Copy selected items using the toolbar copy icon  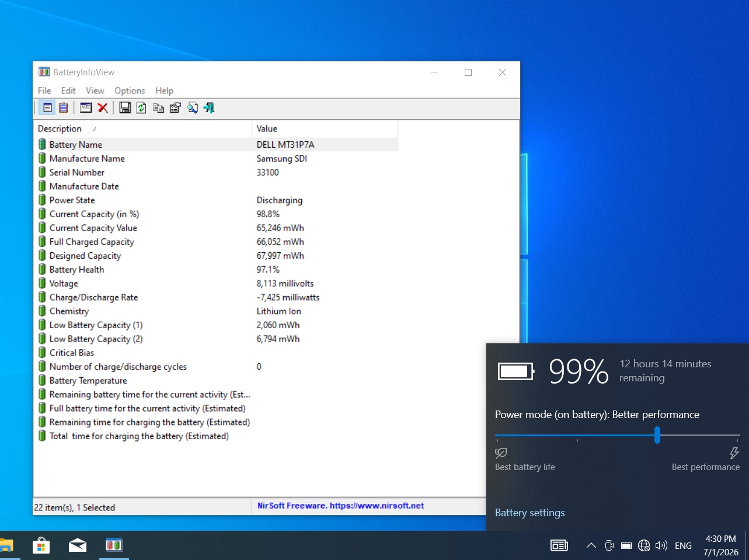pyautogui.click(x=158, y=107)
